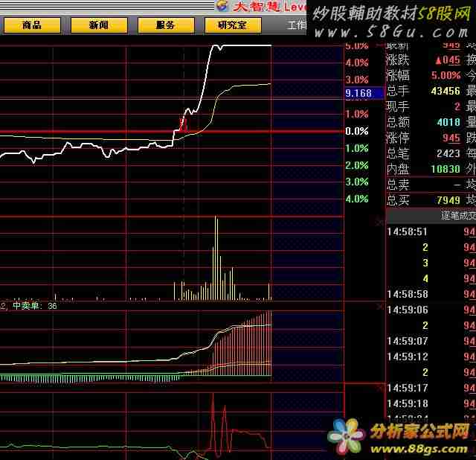476x460 pixels.
Task: Select the 现手 2 value
Action: pos(457,106)
